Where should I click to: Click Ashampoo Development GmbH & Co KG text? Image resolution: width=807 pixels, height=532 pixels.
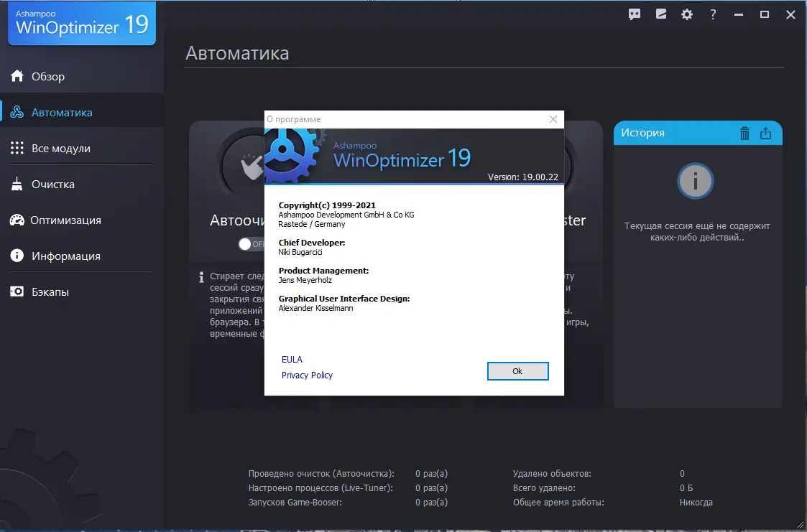(x=346, y=215)
